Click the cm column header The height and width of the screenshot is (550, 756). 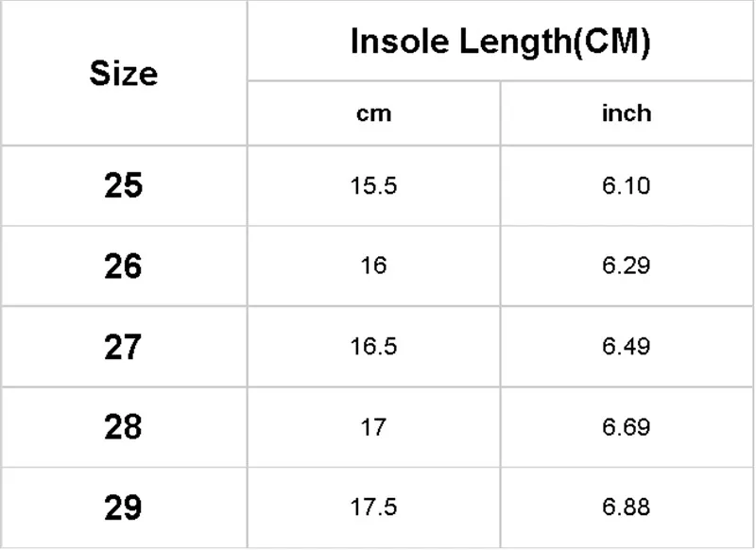(x=373, y=113)
